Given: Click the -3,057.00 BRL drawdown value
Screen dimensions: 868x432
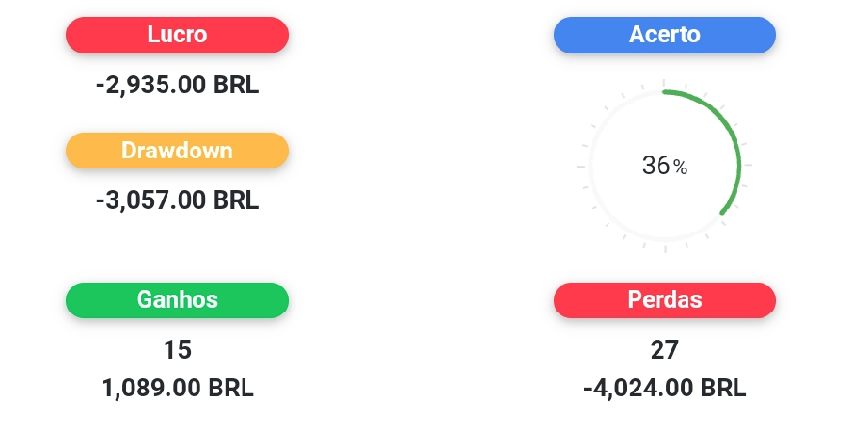Looking at the screenshot, I should [177, 200].
